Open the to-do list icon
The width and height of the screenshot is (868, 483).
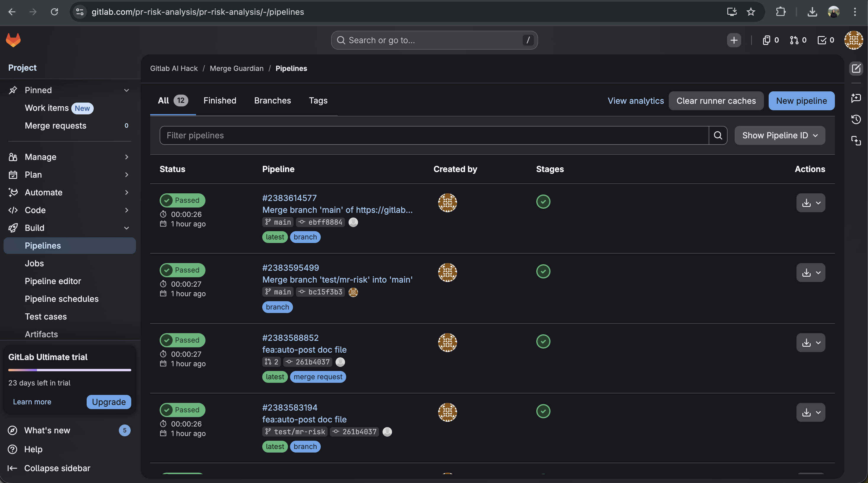click(825, 40)
